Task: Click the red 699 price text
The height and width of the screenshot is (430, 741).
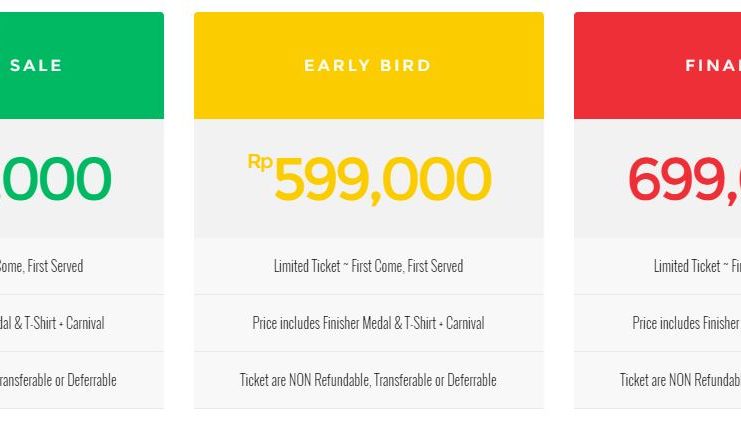Action: [x=684, y=180]
